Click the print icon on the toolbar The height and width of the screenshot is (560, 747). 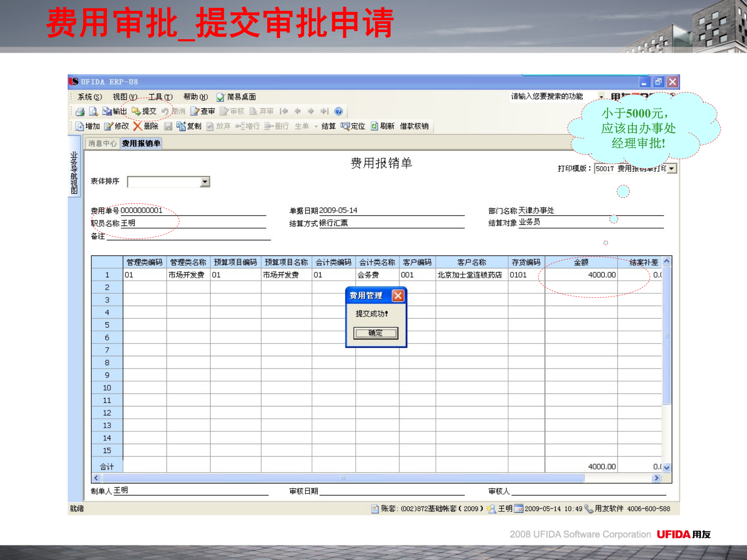coord(79,111)
